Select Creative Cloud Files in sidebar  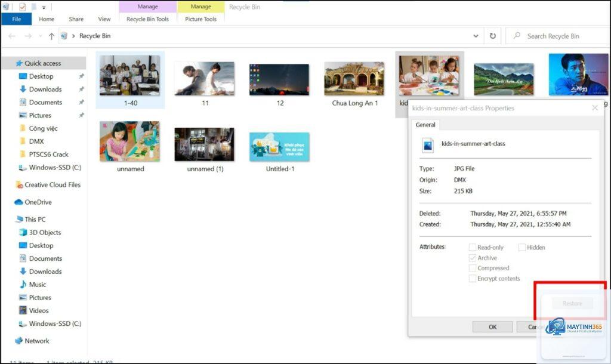pyautogui.click(x=53, y=185)
